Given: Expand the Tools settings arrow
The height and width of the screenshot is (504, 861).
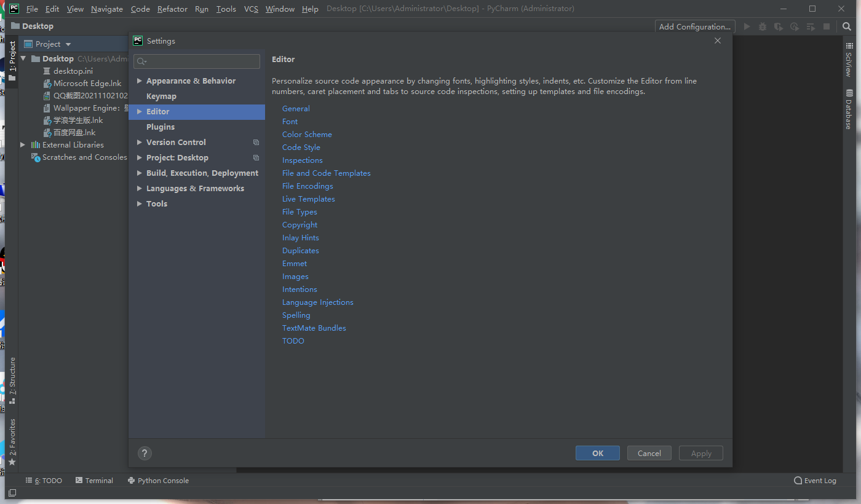Looking at the screenshot, I should click(140, 204).
